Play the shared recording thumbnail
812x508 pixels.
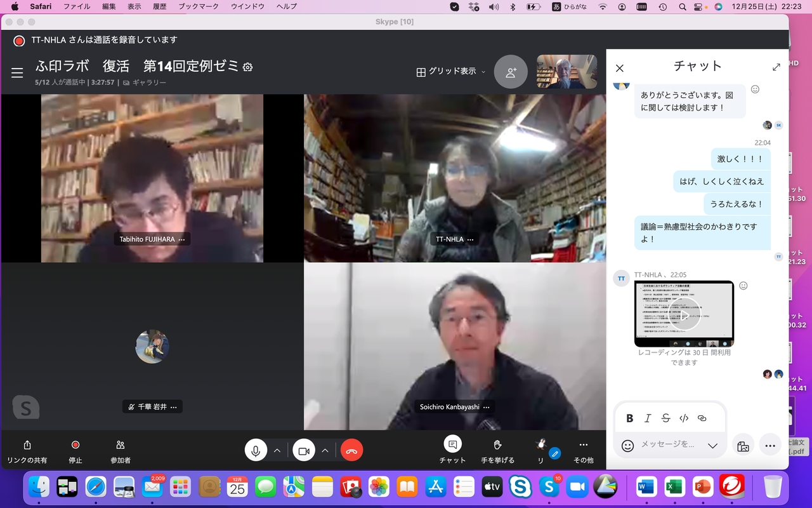coord(684,314)
